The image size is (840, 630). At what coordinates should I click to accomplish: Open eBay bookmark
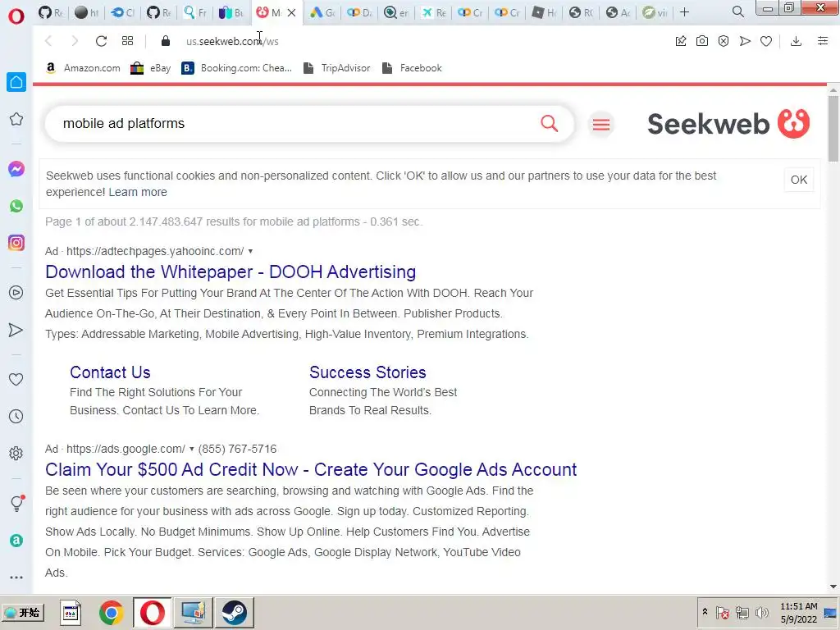point(151,68)
